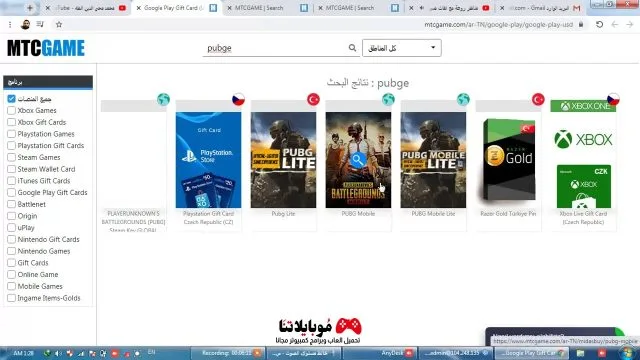Click the PlayStation Store gift card thumbnail

208,160
